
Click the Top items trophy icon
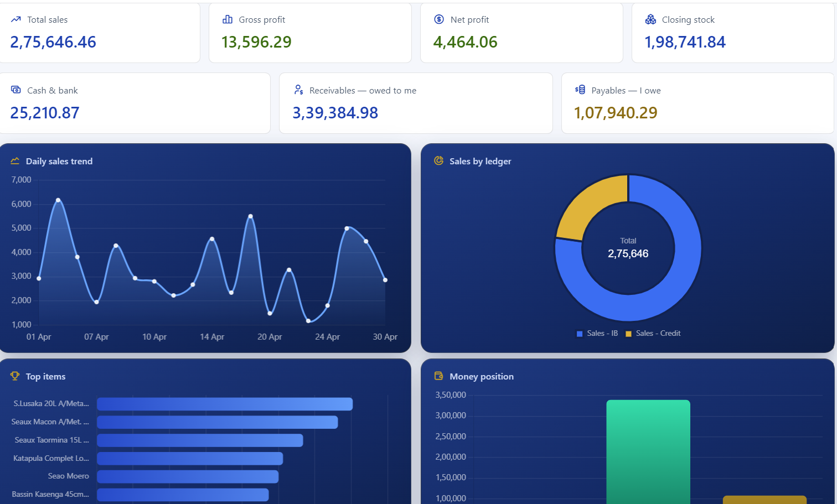point(15,376)
